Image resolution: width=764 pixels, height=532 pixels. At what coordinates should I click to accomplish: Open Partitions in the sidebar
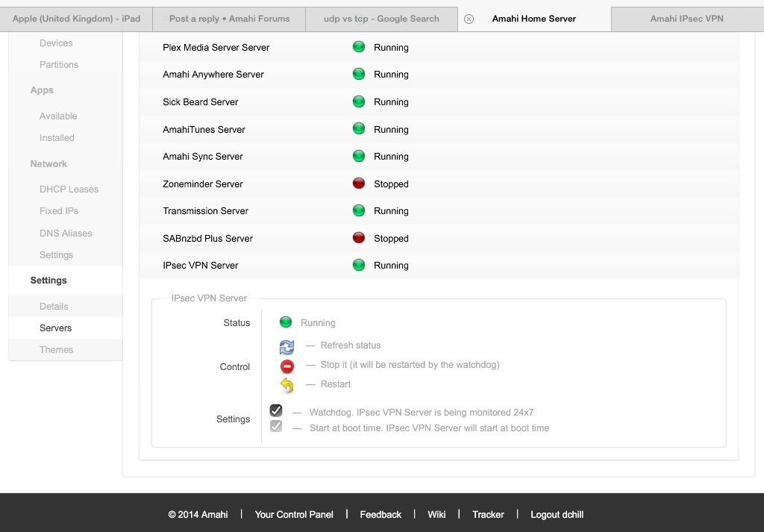click(59, 65)
